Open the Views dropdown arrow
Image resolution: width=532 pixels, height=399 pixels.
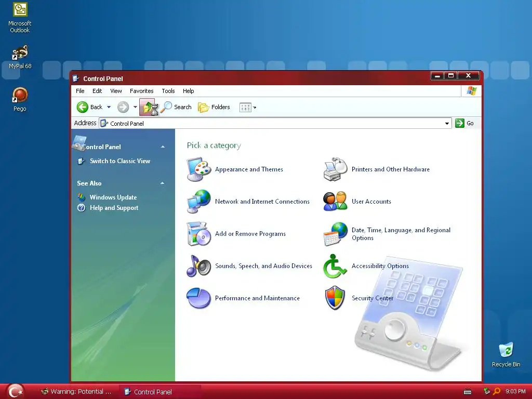pos(255,108)
